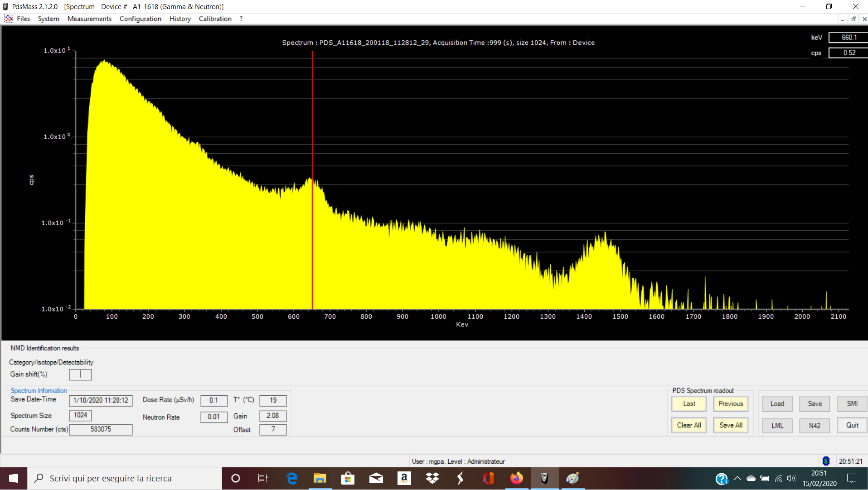Open the History menu
This screenshot has height=490, width=868.
(x=180, y=19)
